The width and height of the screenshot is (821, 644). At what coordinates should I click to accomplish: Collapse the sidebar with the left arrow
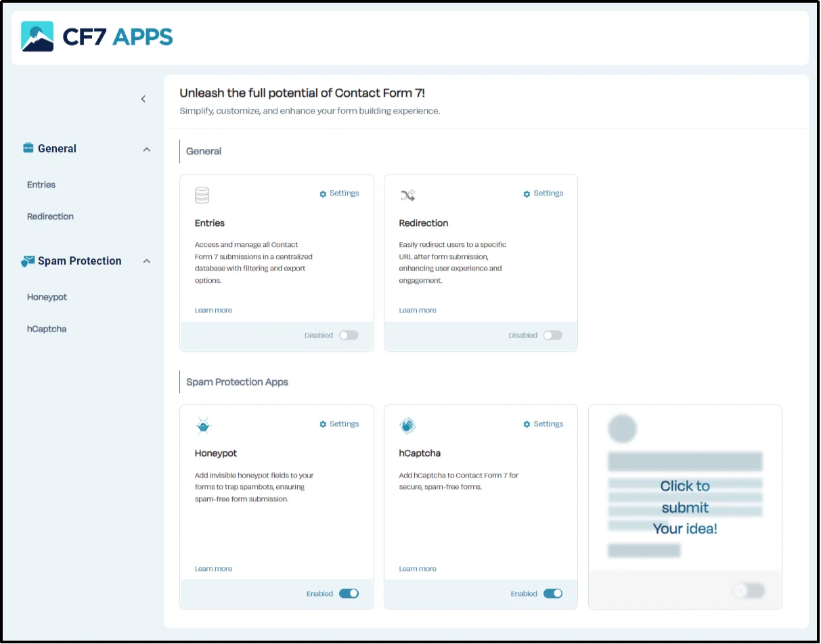coord(143,99)
